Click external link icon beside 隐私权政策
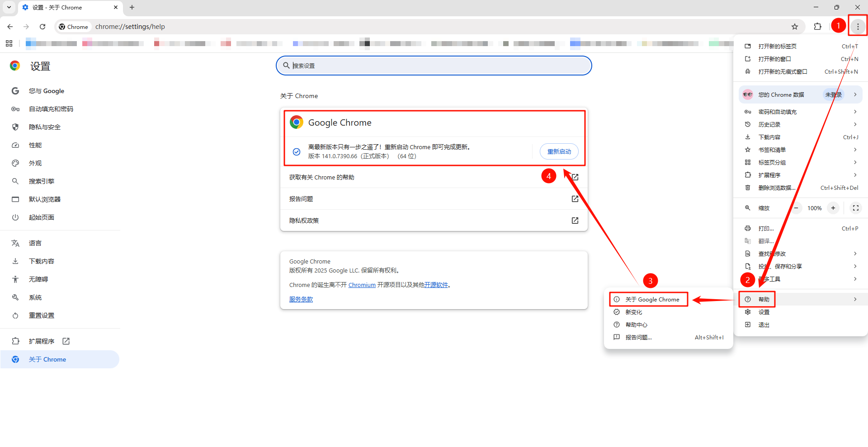 575,221
